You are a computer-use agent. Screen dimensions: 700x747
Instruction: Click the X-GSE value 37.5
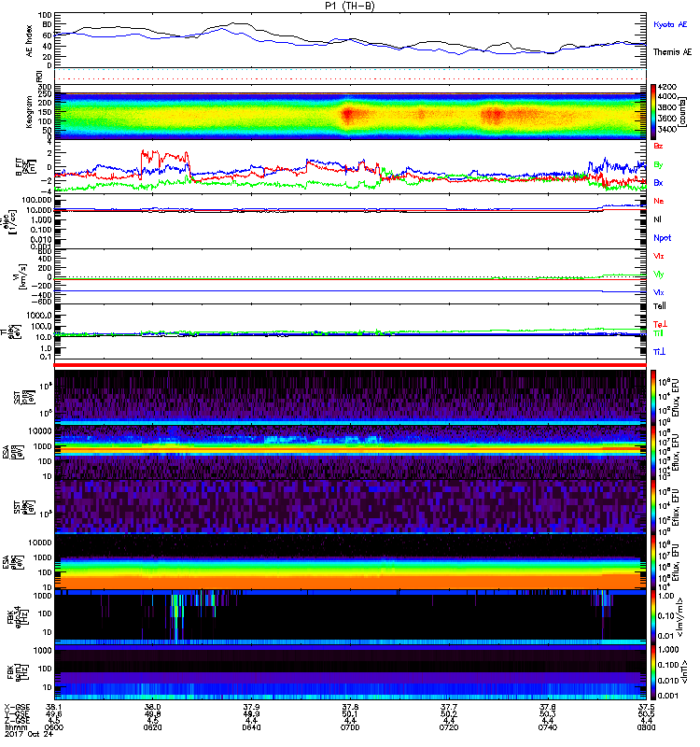click(x=646, y=707)
